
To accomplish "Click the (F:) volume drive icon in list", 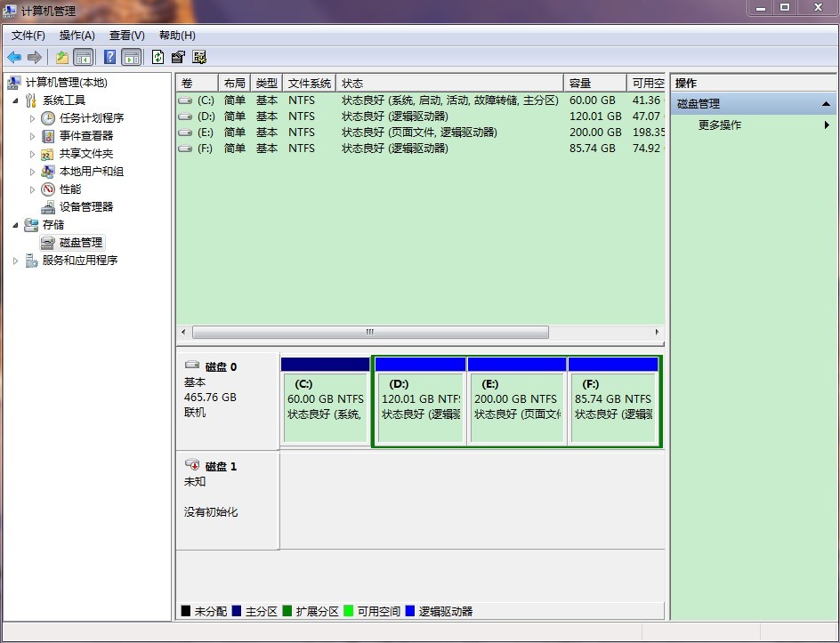I will tap(185, 149).
